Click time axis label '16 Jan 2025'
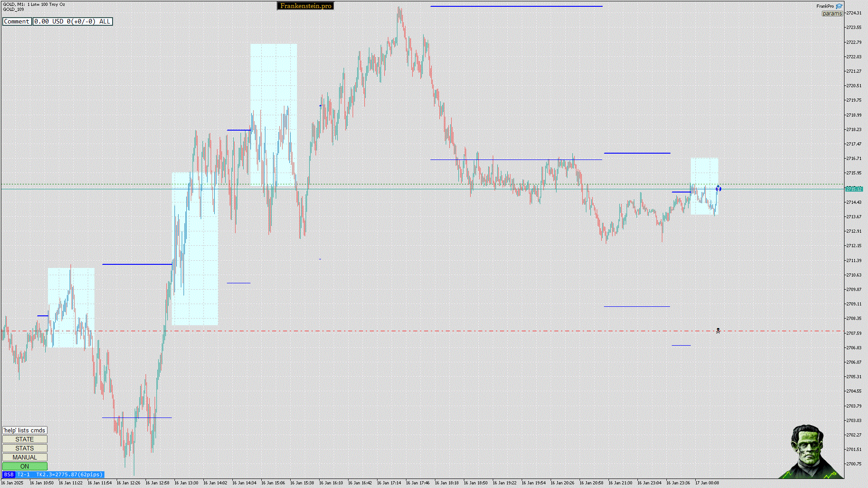The height and width of the screenshot is (488, 868). point(12,483)
